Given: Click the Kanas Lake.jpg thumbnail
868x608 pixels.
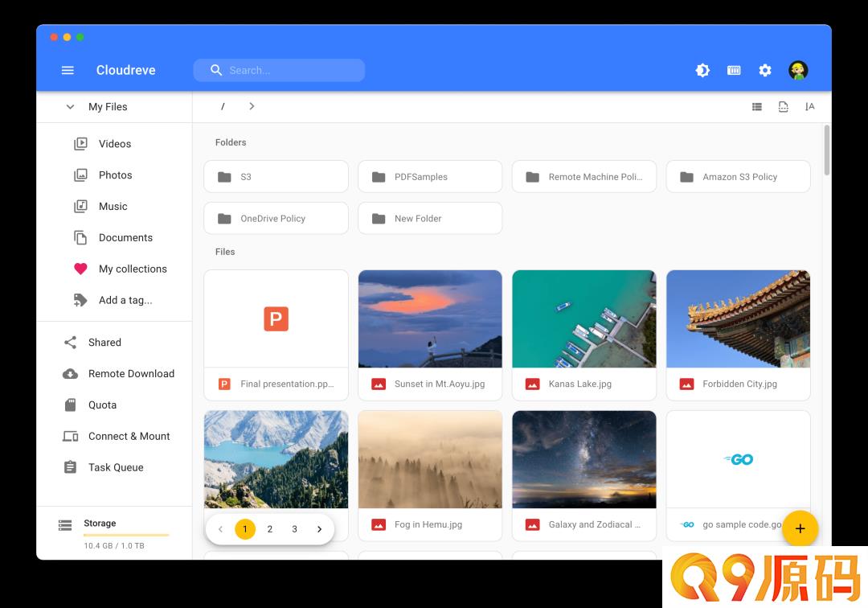Looking at the screenshot, I should click(x=584, y=319).
